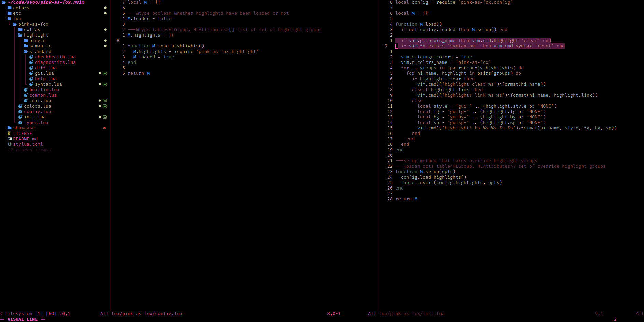Click the modified dot on the etc folder row

pyautogui.click(x=105, y=13)
